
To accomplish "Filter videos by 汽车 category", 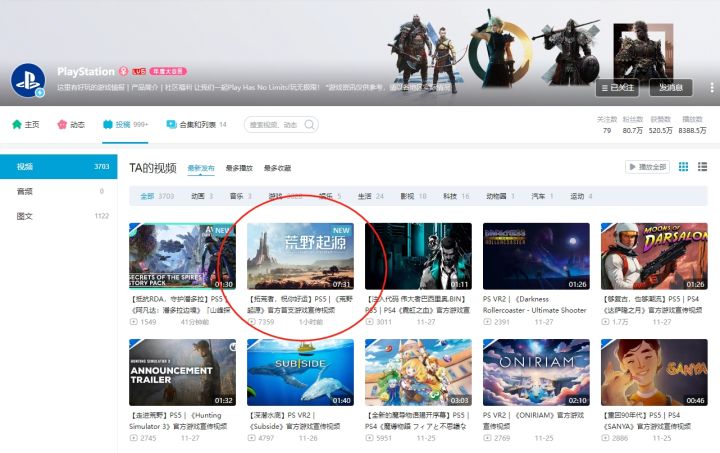I will coord(542,196).
